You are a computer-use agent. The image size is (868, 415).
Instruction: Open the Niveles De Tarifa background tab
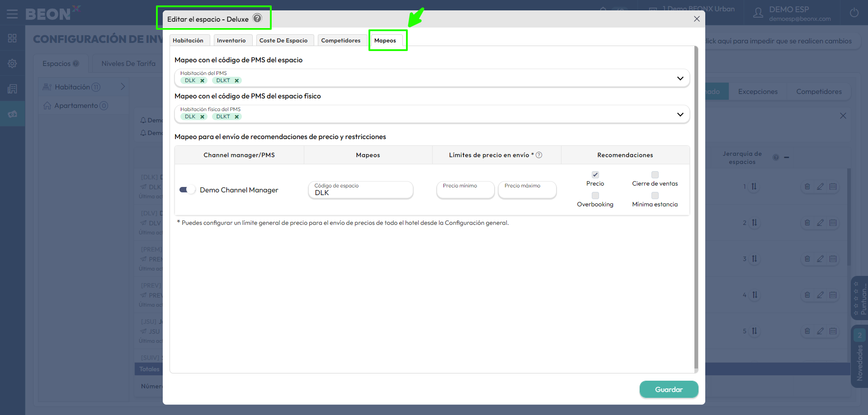(128, 64)
